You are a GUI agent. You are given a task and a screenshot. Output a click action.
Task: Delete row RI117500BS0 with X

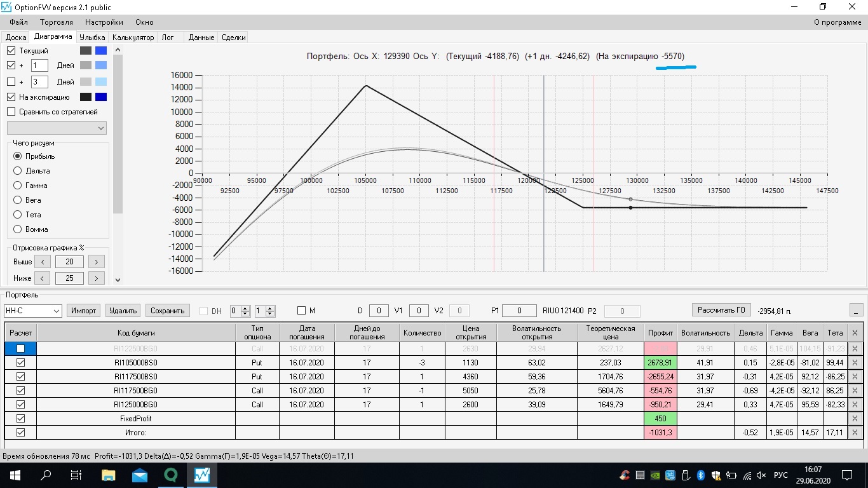[855, 377]
